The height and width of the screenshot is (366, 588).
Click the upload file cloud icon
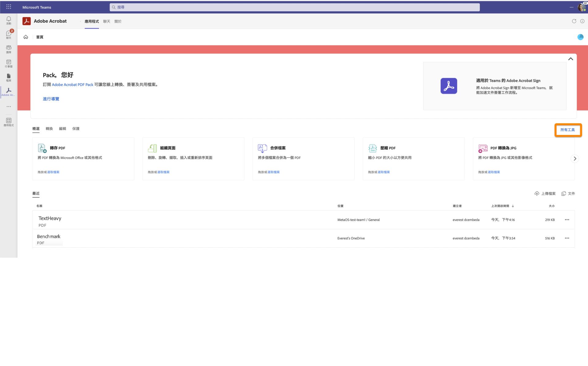click(537, 193)
